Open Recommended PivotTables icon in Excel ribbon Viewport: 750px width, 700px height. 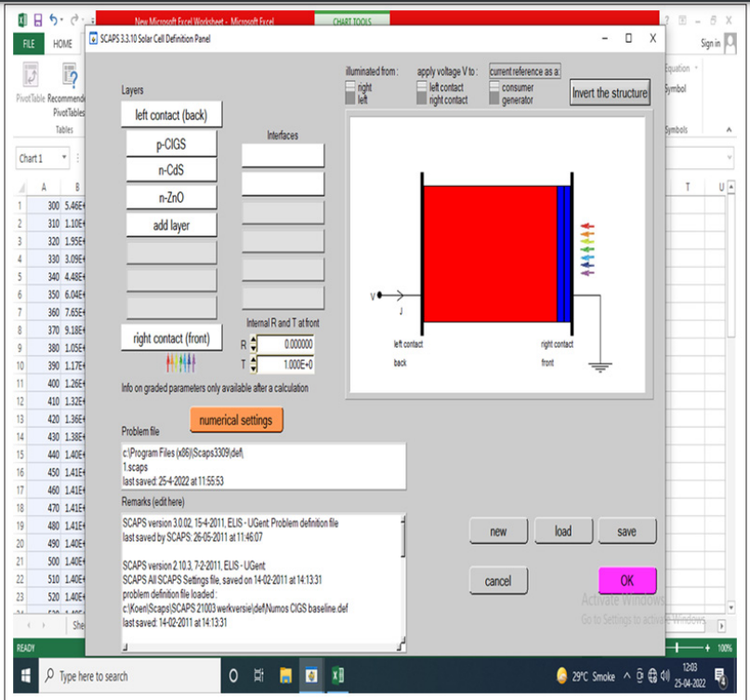70,75
